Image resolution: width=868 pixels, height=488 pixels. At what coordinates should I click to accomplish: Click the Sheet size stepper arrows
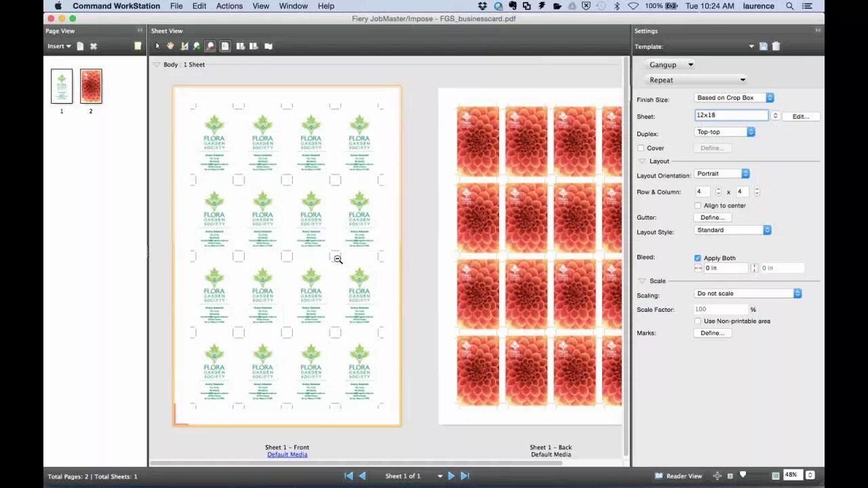point(776,116)
